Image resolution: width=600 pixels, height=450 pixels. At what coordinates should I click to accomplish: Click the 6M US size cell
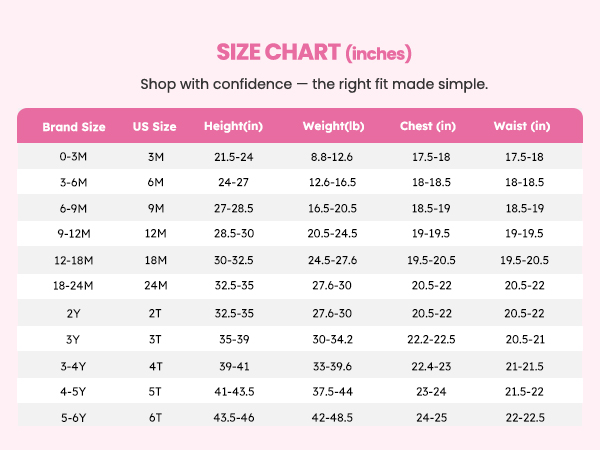[x=155, y=182]
